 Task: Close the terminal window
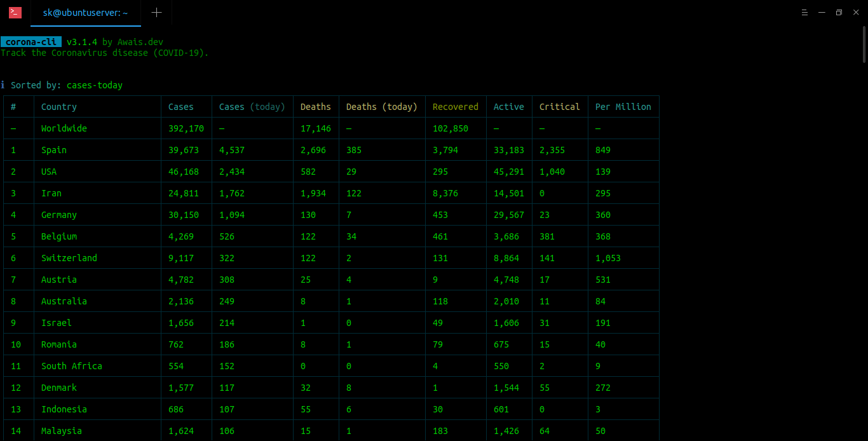[x=856, y=13]
